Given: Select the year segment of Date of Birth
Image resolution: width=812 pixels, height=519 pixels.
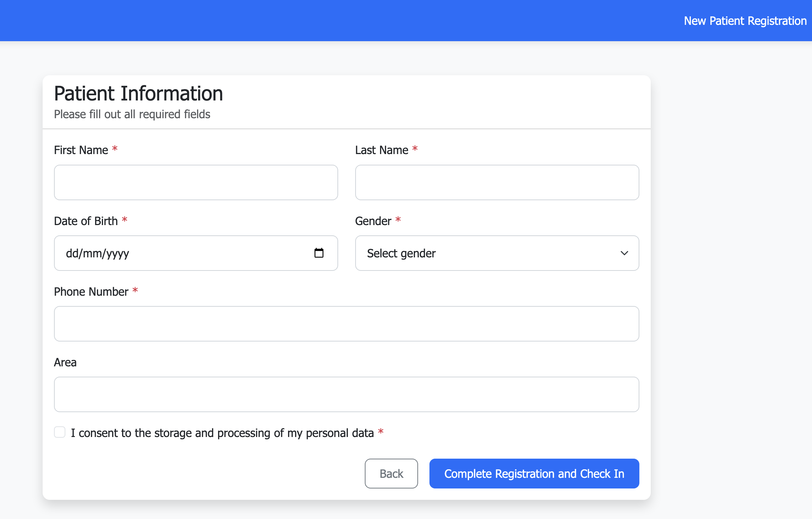Looking at the screenshot, I should click(118, 253).
